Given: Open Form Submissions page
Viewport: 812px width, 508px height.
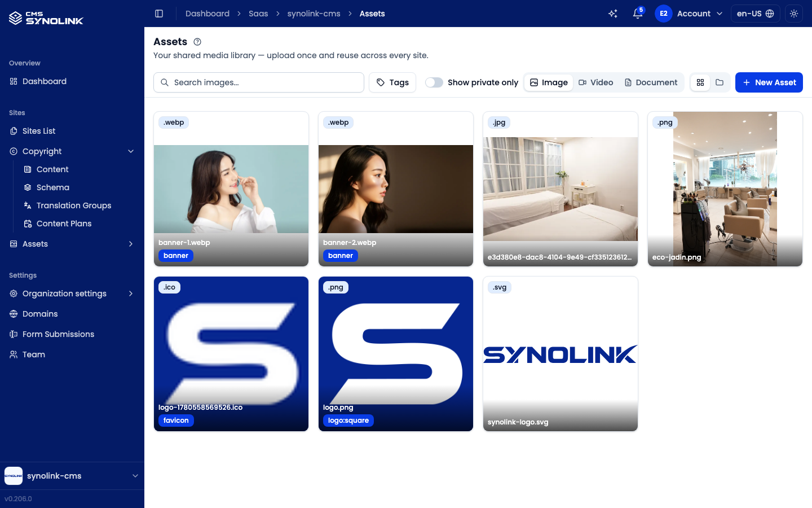Looking at the screenshot, I should coord(72,334).
